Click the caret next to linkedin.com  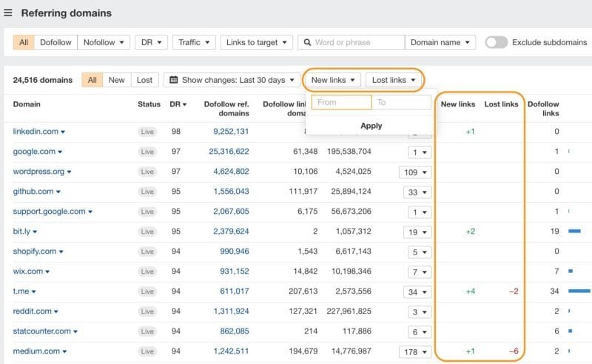(x=63, y=132)
